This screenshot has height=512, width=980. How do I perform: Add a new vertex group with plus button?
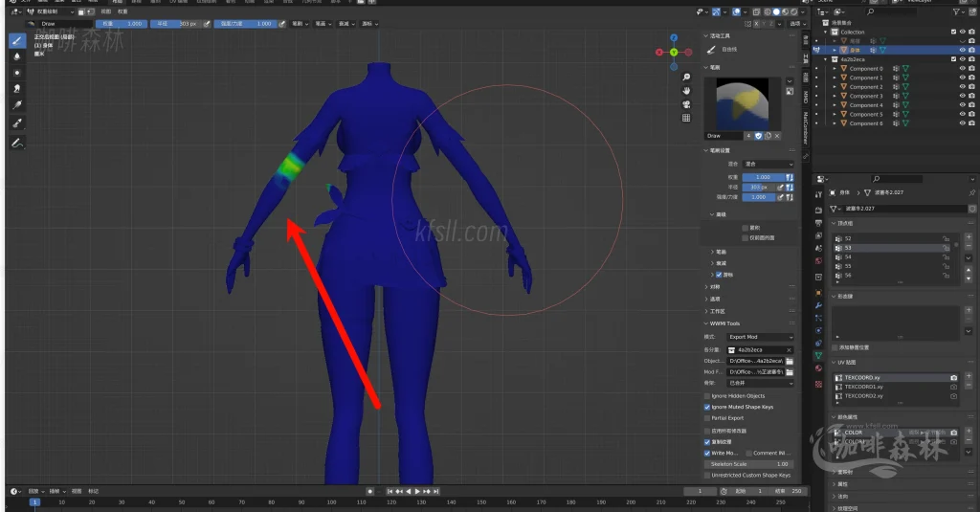click(969, 237)
